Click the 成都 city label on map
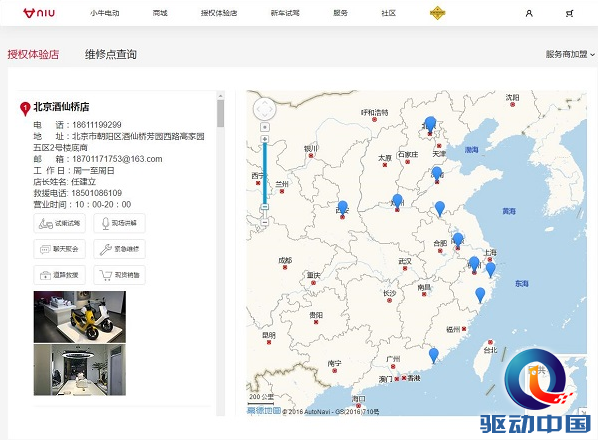 coord(285,260)
